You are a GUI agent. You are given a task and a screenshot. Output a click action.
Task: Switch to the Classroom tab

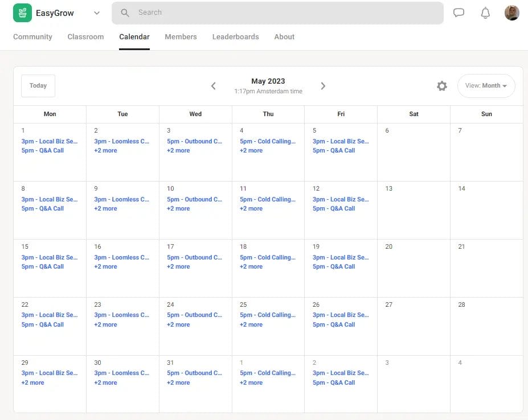click(85, 37)
